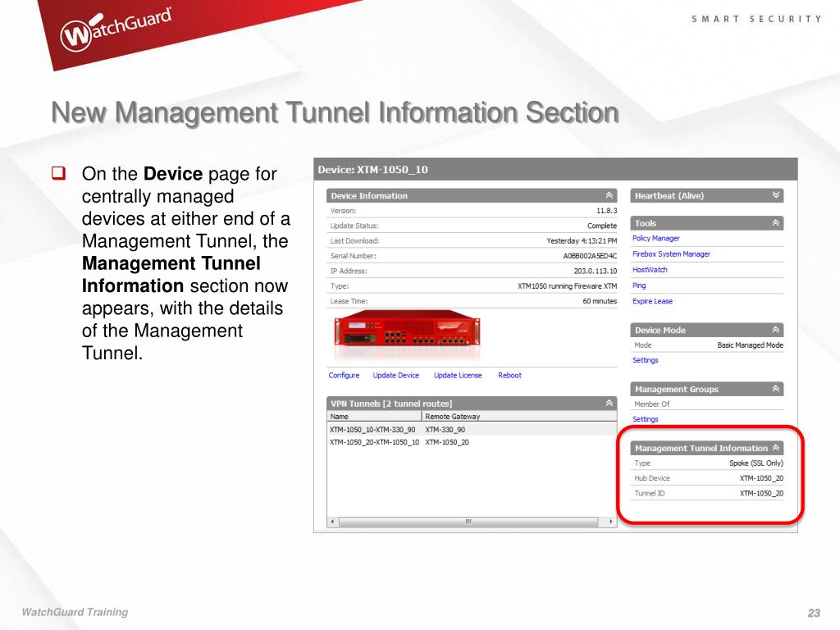Collapse the Device Mode section
This screenshot has height=630, width=840.
(x=776, y=330)
